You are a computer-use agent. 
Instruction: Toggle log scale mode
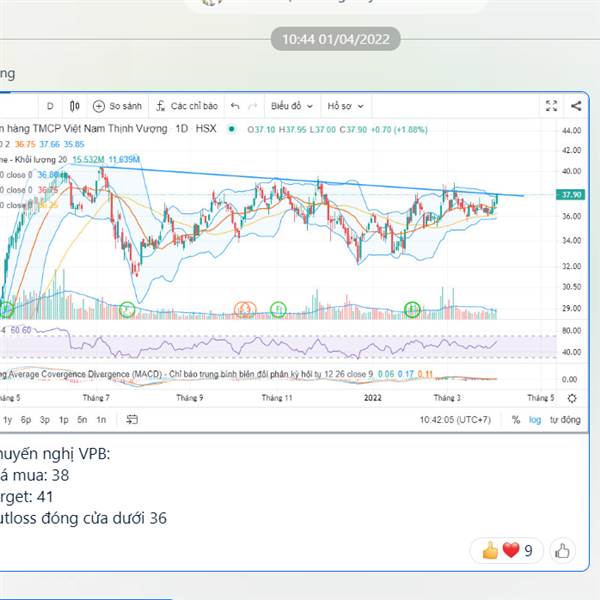point(535,420)
